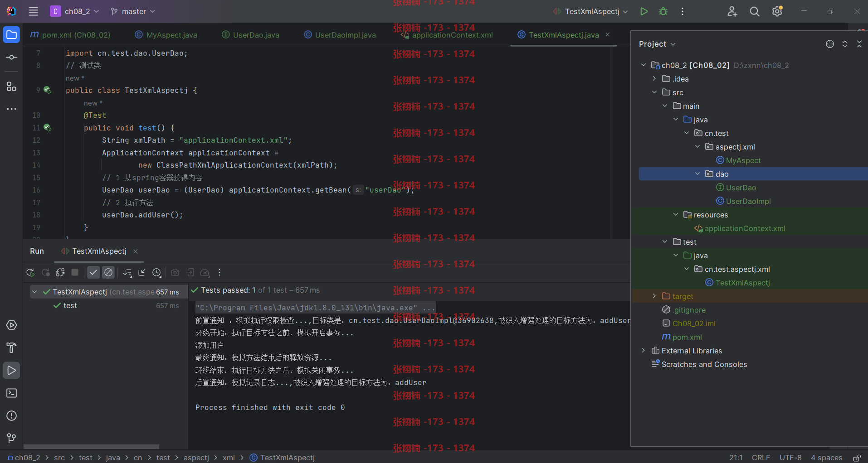The width and height of the screenshot is (868, 463).
Task: Switch to UserDaoImpl.java tab
Action: click(x=340, y=35)
